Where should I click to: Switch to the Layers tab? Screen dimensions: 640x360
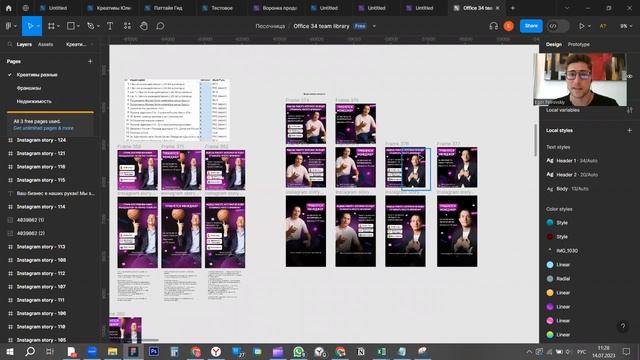click(x=24, y=44)
